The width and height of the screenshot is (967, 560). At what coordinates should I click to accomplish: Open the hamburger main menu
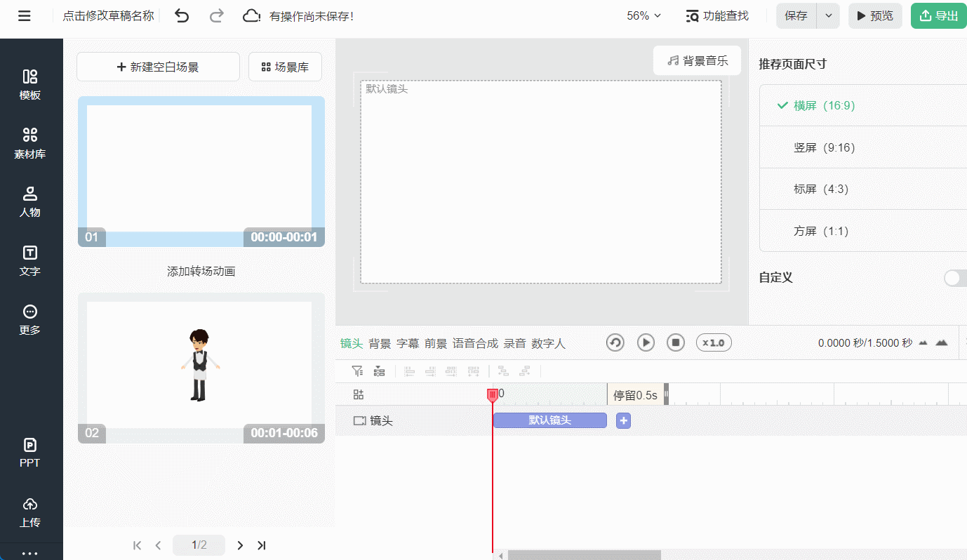pyautogui.click(x=25, y=15)
